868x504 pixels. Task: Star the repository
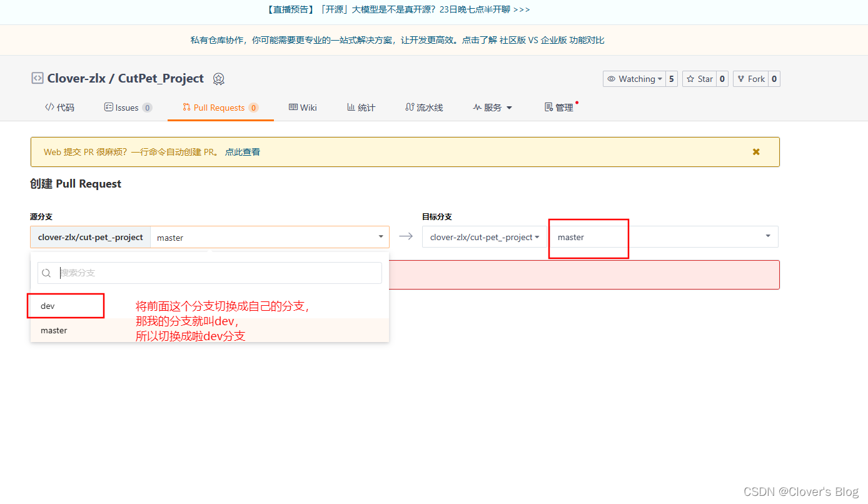699,79
